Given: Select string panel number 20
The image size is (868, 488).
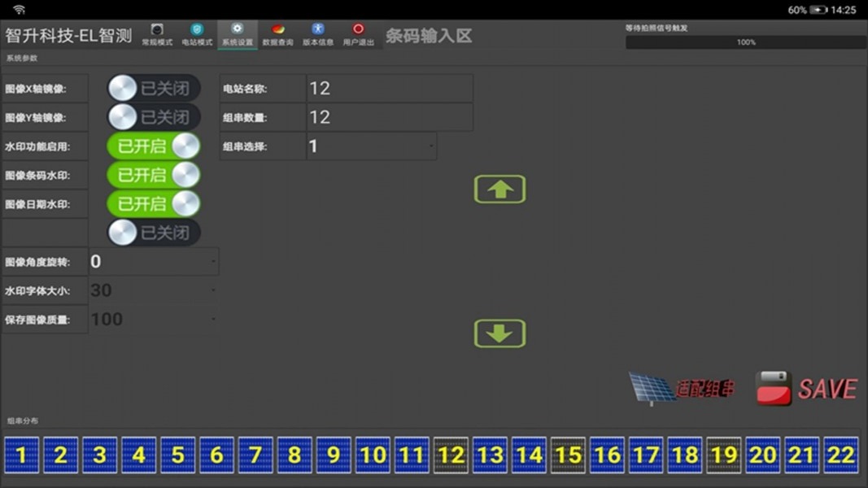Looking at the screenshot, I should point(763,455).
